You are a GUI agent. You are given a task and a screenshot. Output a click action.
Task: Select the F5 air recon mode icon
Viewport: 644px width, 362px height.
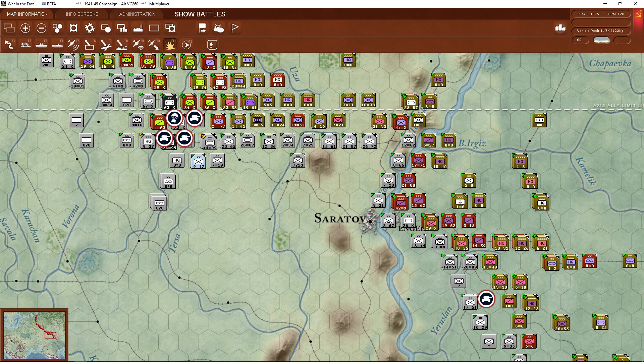(x=73, y=45)
